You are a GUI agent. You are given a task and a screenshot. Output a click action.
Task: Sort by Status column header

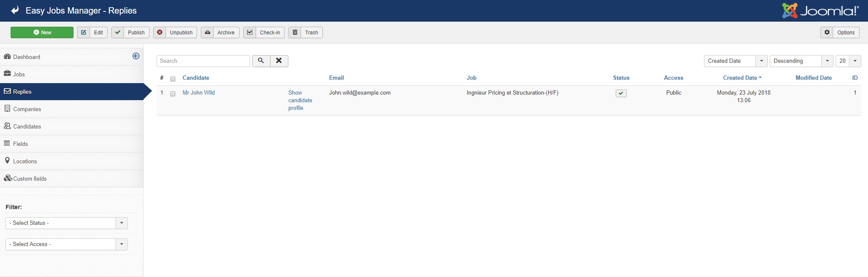pyautogui.click(x=621, y=78)
